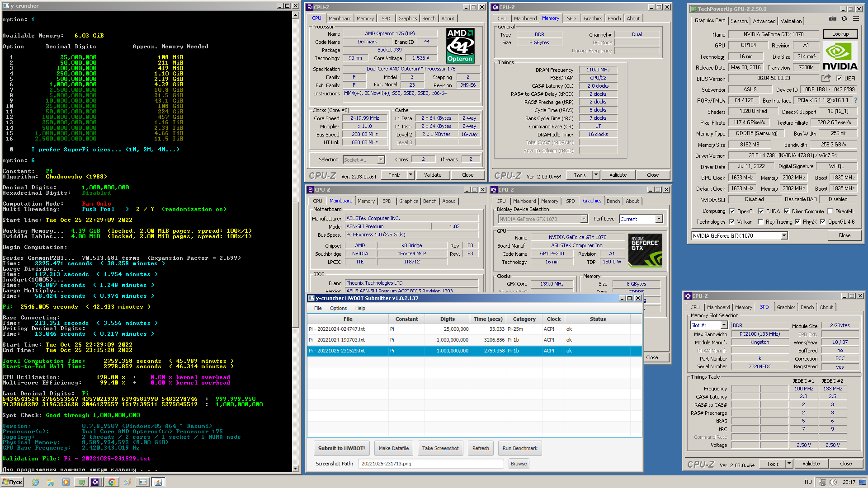This screenshot has width=868, height=488.
Task: Open Options menu in HWBOT Submitter
Action: [338, 308]
